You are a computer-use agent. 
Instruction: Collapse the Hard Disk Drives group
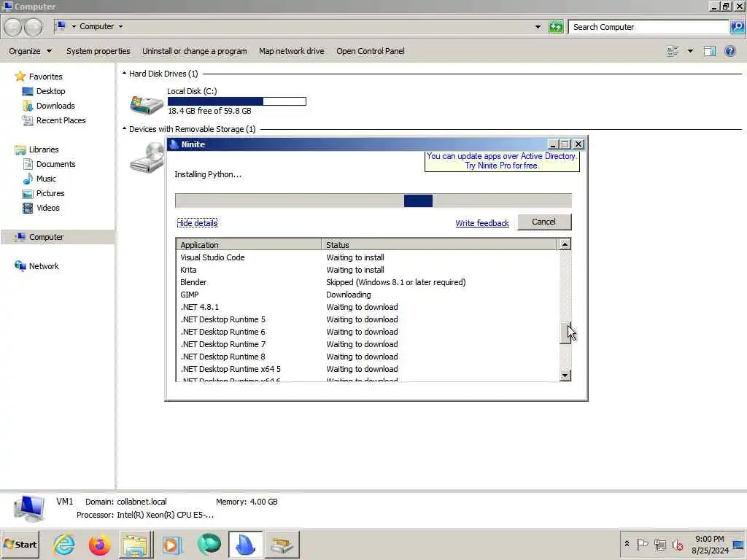124,74
